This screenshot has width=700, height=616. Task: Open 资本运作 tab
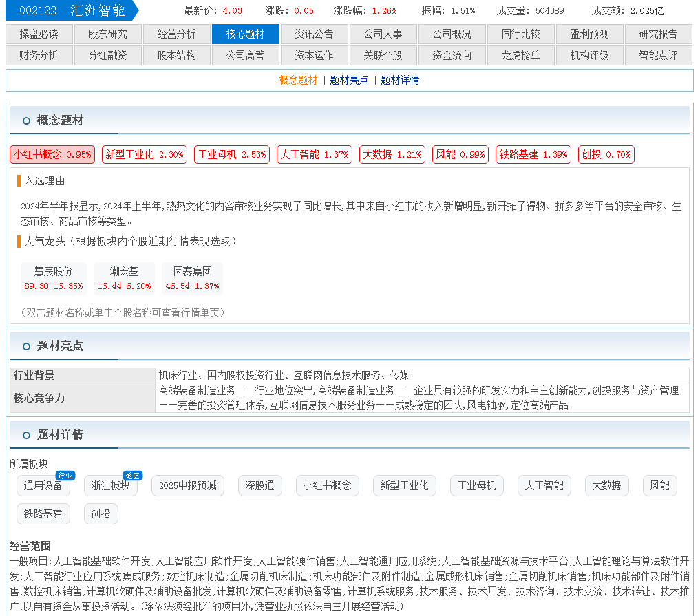(315, 56)
